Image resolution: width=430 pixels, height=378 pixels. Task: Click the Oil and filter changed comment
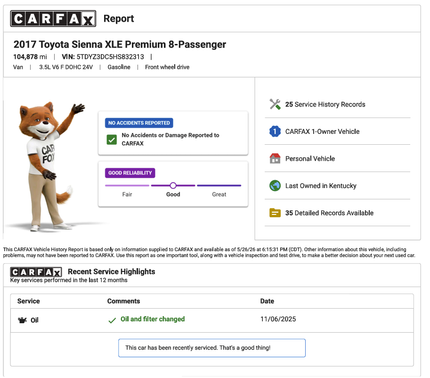(x=153, y=319)
